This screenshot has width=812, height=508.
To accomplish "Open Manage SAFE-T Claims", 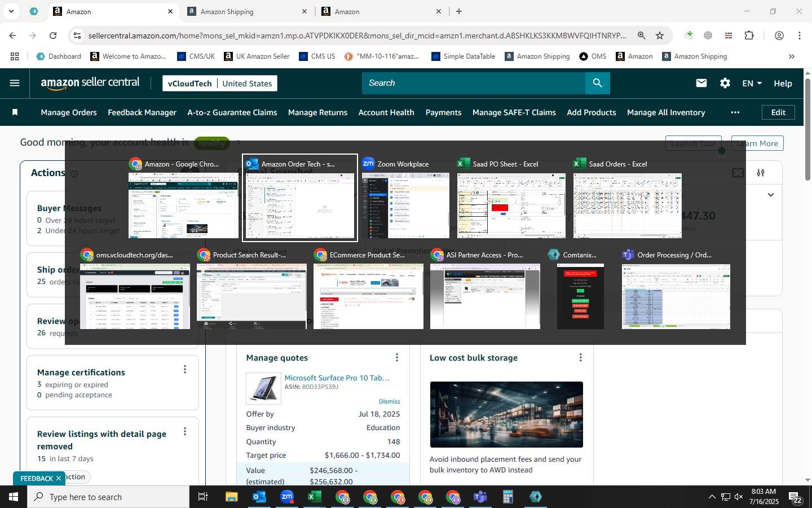I will (x=514, y=112).
